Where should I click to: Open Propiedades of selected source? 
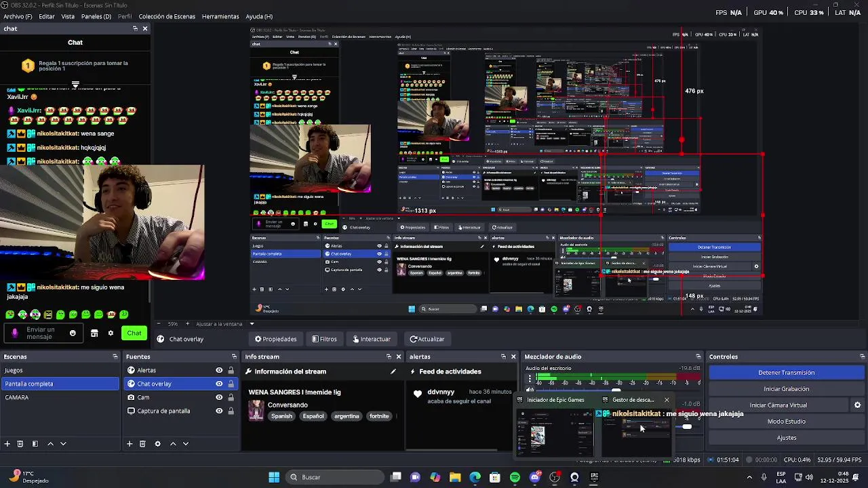click(276, 339)
